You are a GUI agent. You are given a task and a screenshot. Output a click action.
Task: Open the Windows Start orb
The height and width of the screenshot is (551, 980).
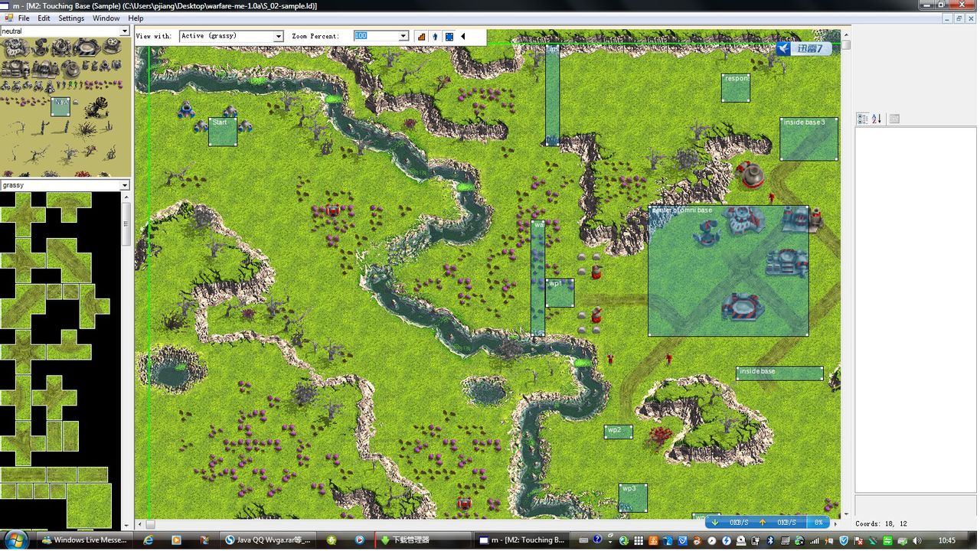tap(15, 540)
